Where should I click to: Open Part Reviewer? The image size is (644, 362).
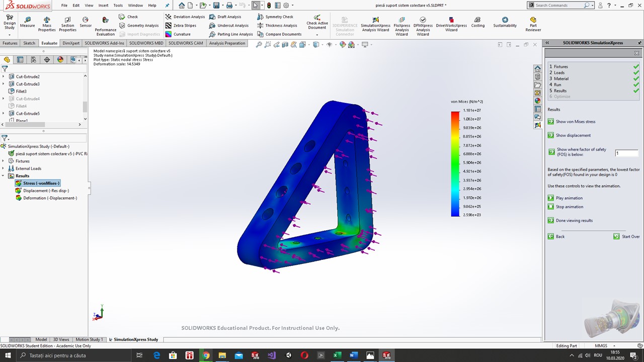533,24
